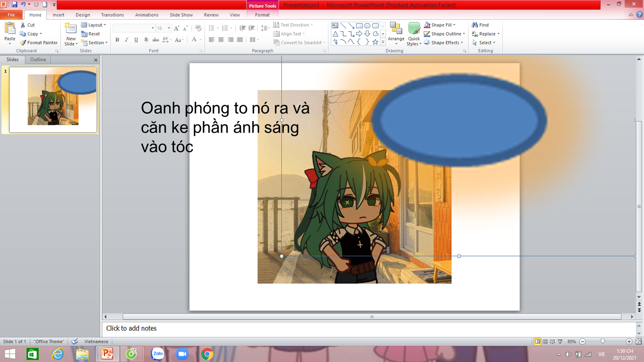Click the Cut scissors icon

pos(23,25)
